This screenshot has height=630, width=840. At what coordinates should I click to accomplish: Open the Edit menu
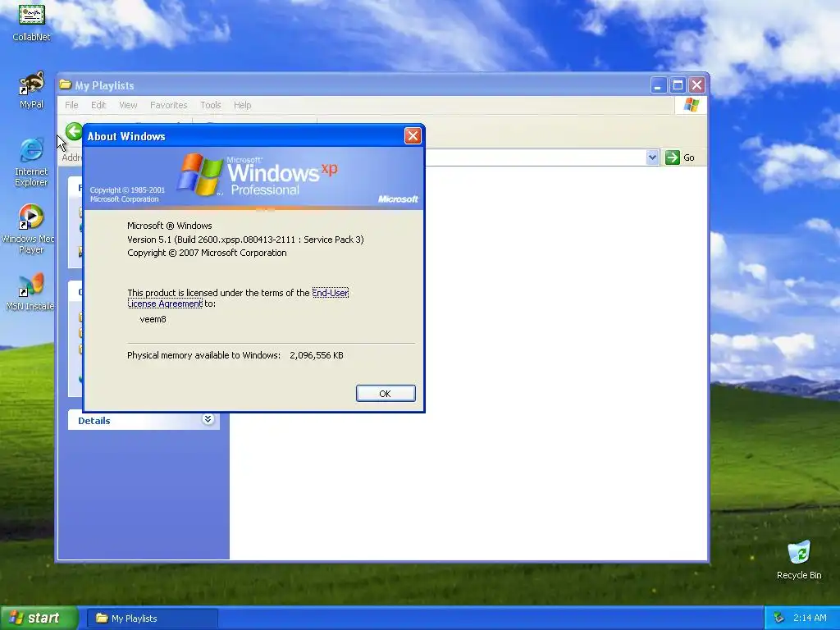pos(98,105)
